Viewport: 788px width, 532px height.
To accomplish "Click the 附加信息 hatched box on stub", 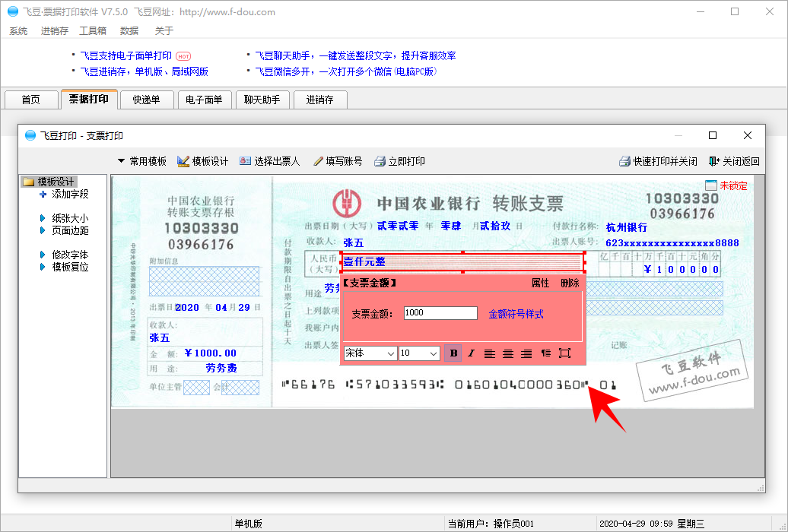I will pyautogui.click(x=204, y=281).
